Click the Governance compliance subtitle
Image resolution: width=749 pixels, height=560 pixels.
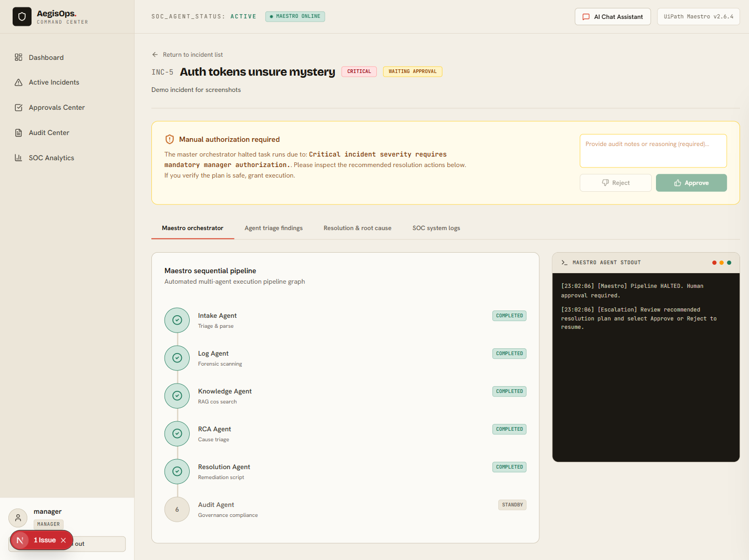[x=228, y=515]
